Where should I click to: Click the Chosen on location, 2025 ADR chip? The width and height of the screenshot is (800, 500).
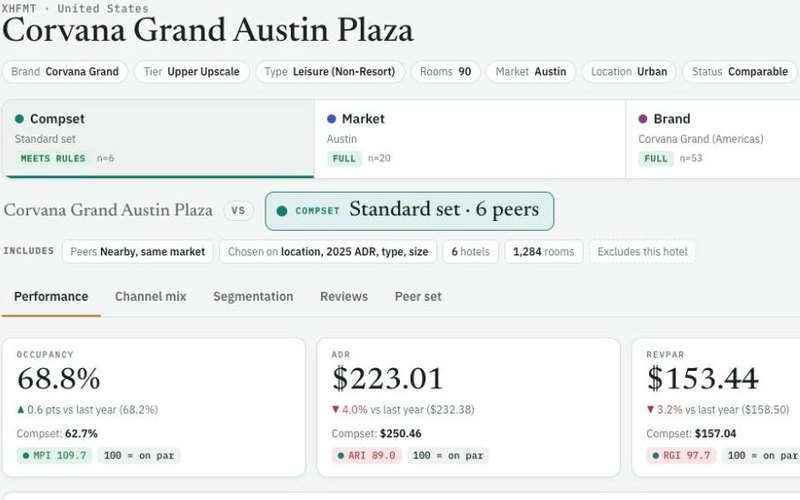pos(328,252)
